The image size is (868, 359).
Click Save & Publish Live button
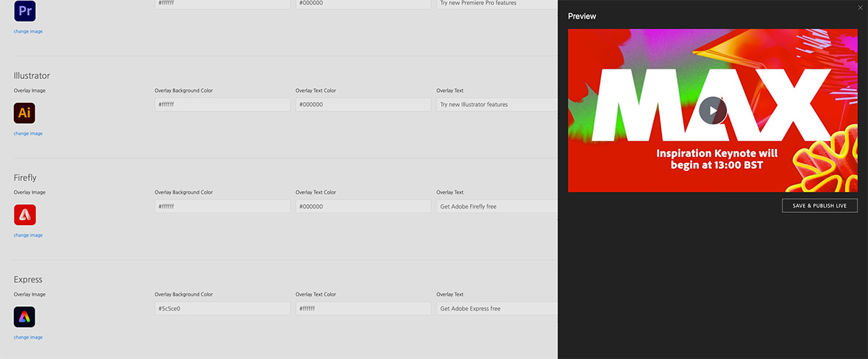point(820,206)
